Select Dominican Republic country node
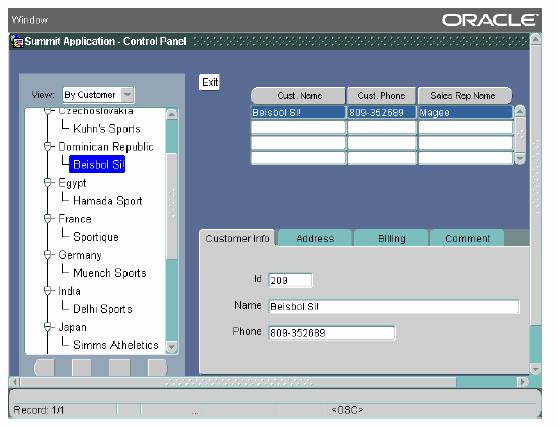Screen dimensions: 558x427 coord(106,147)
